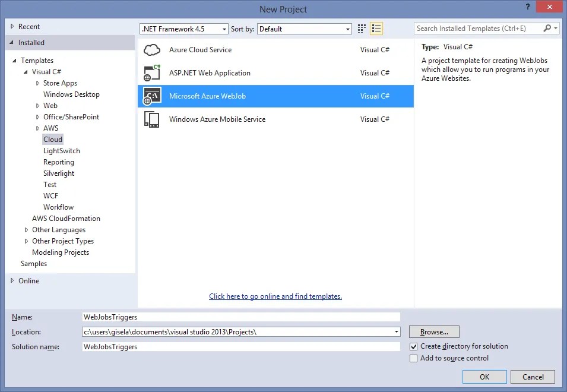The width and height of the screenshot is (567, 392).
Task: Switch to medium icons list view
Action: coord(376,29)
